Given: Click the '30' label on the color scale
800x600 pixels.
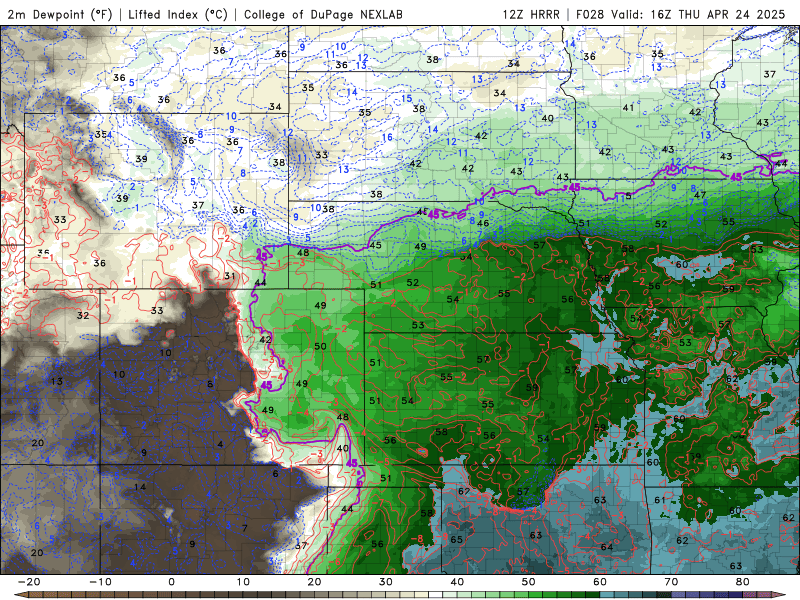Looking at the screenshot, I should [x=386, y=582].
